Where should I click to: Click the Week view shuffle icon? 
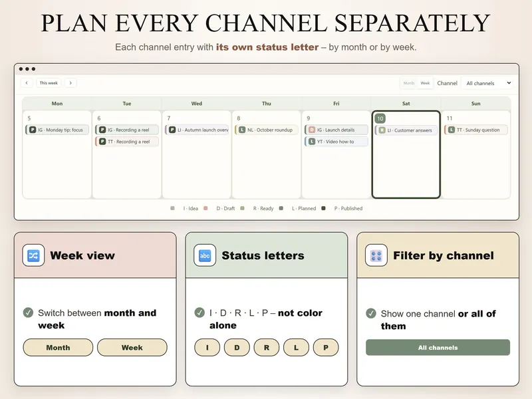pos(33,255)
